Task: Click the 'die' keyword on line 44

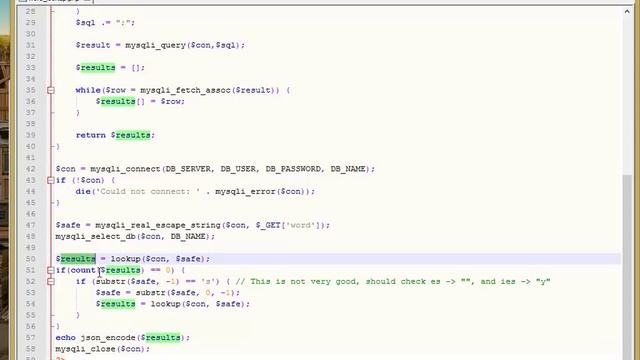Action: pyautogui.click(x=83, y=191)
